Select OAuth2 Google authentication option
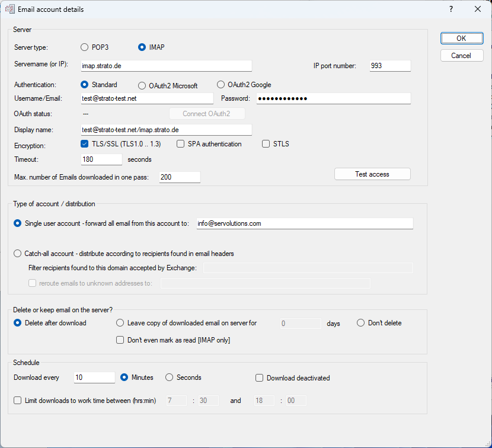This screenshot has width=492, height=448. pos(221,85)
